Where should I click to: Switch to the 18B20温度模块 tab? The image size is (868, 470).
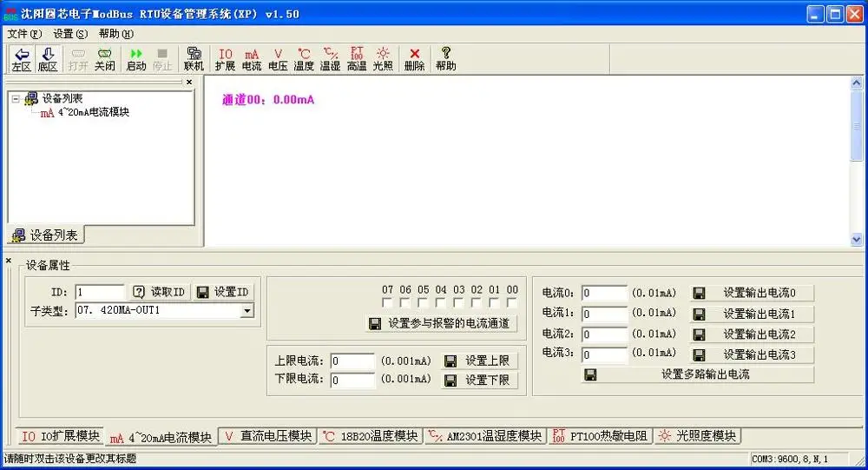[x=371, y=436]
